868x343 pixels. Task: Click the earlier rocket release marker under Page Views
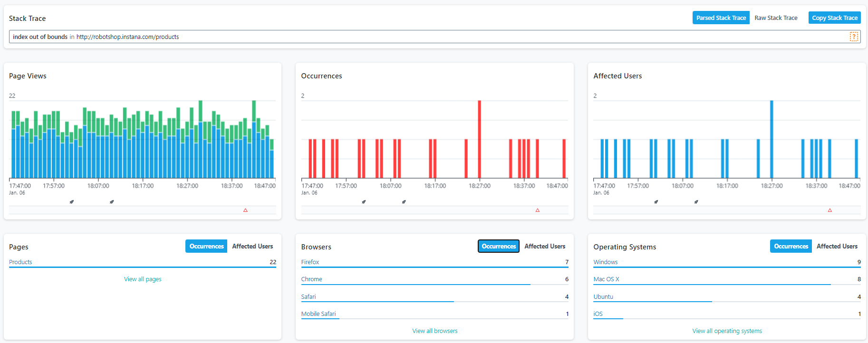pos(72,202)
